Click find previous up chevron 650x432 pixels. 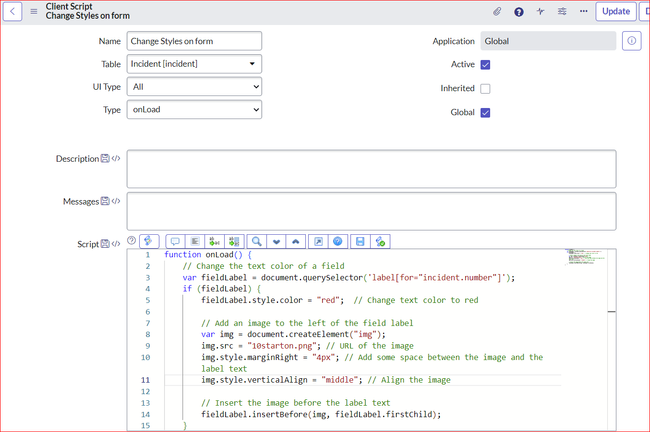[x=296, y=241]
